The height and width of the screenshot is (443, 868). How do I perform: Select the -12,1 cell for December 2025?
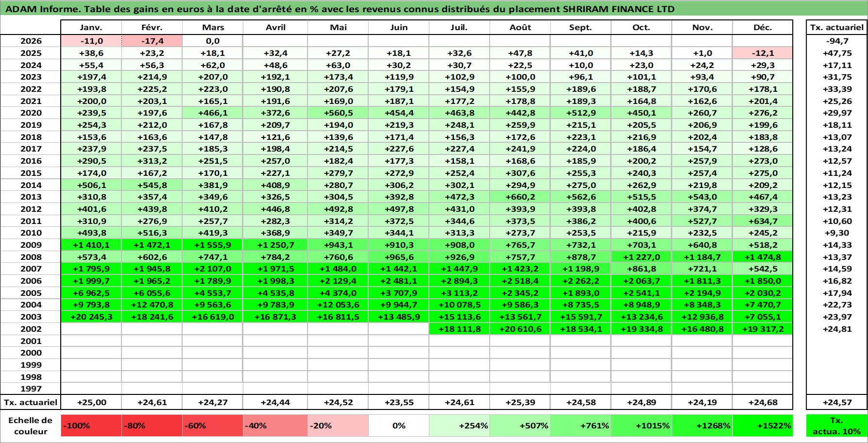[x=763, y=53]
